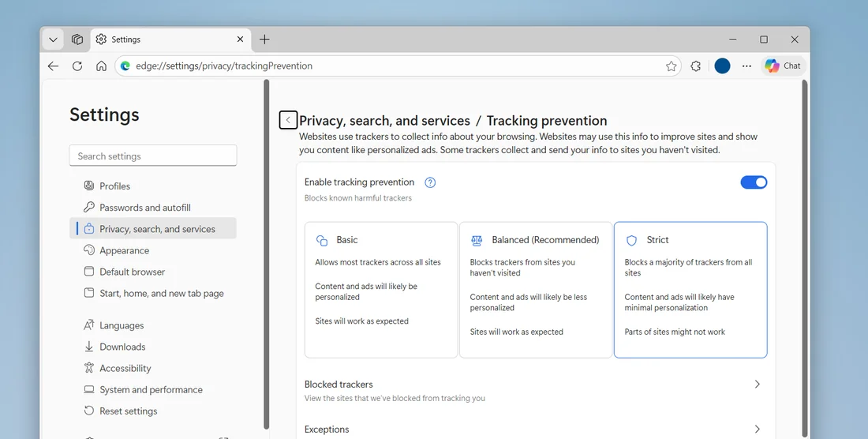Screen dimensions: 868x439
Task: Select the Basic tracking prevention card
Action: 381,290
